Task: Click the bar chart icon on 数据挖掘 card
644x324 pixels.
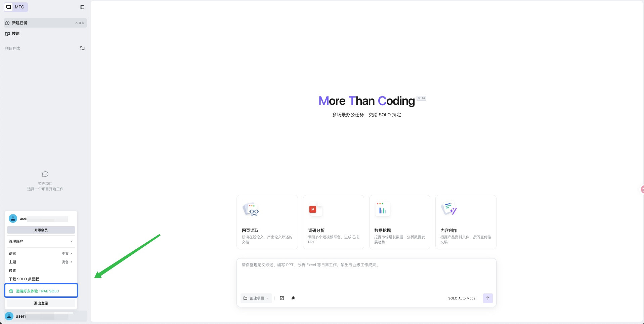Action: [x=383, y=209]
